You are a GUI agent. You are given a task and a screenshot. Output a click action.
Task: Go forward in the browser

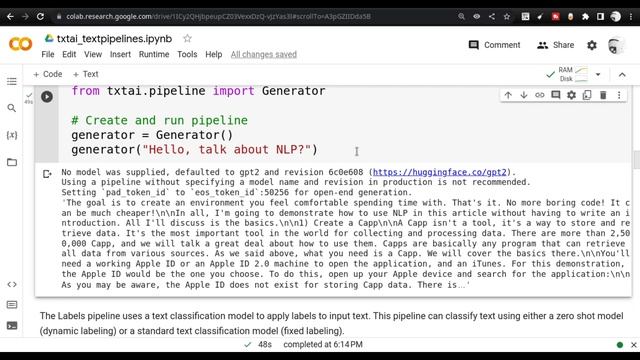click(x=25, y=17)
